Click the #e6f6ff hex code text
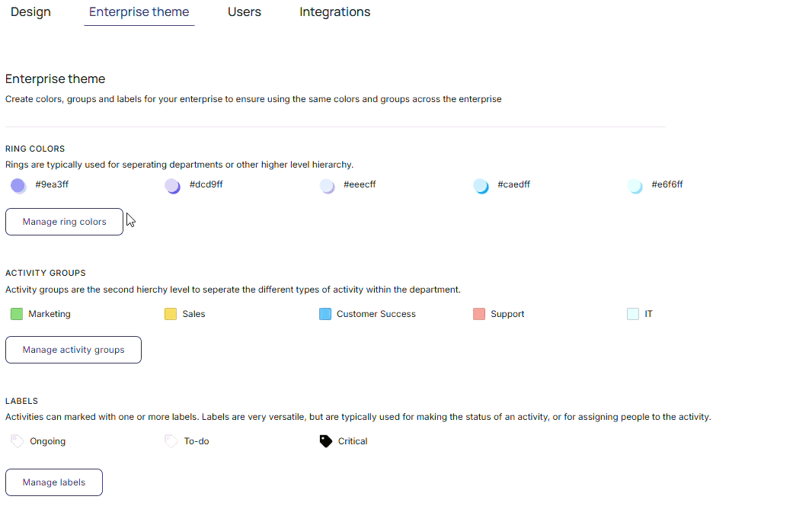 (667, 184)
